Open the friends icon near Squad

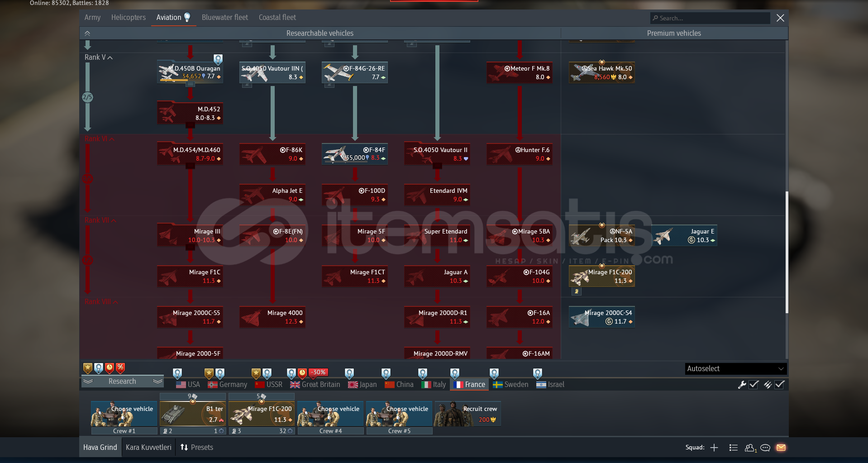[x=750, y=448]
